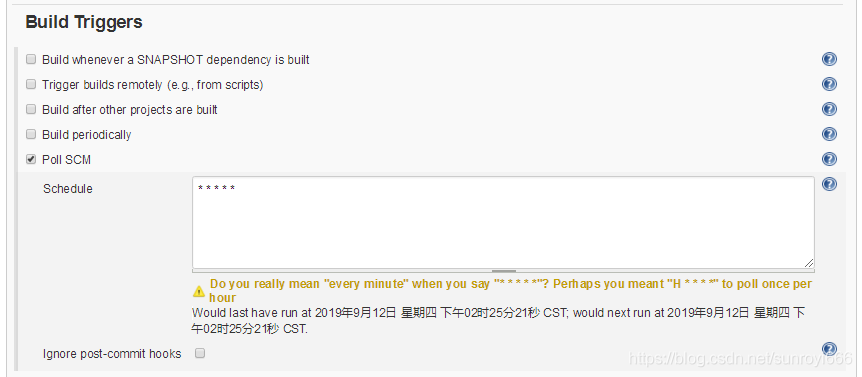Click the Schedule textarea corner resize grip
This screenshot has width=862, height=377.
point(809,263)
